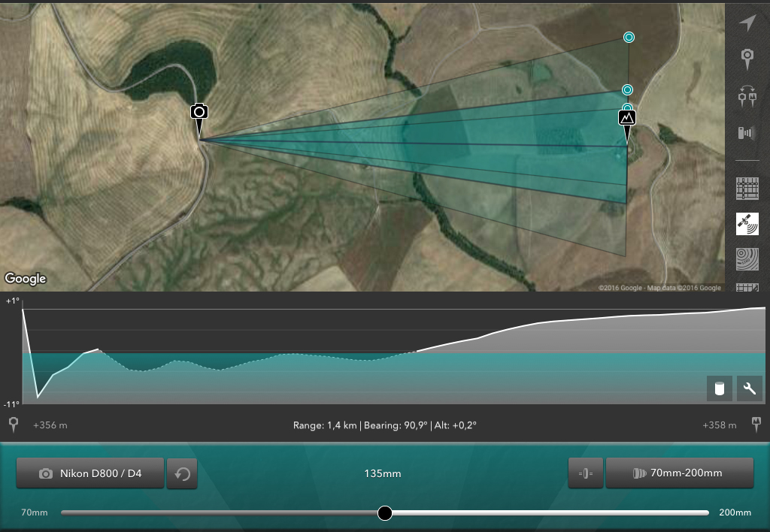
Task: Click the subject pin elevation icon
Action: tap(756, 425)
